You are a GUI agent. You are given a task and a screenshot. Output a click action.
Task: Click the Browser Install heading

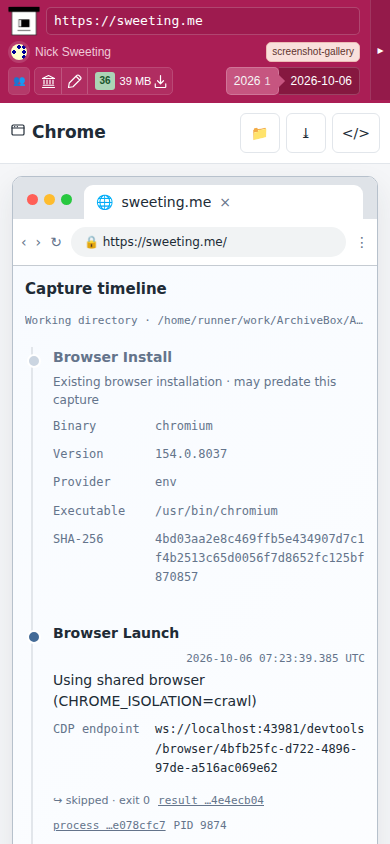tap(112, 357)
